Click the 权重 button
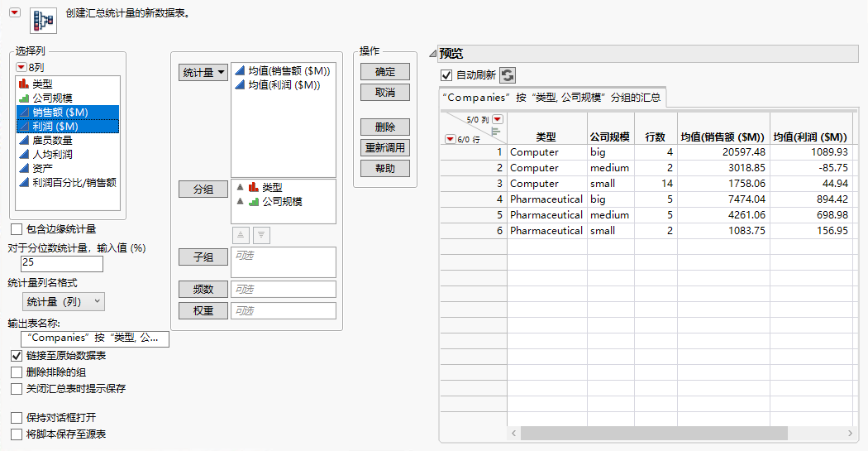Image resolution: width=868 pixels, height=451 pixels. 203,311
